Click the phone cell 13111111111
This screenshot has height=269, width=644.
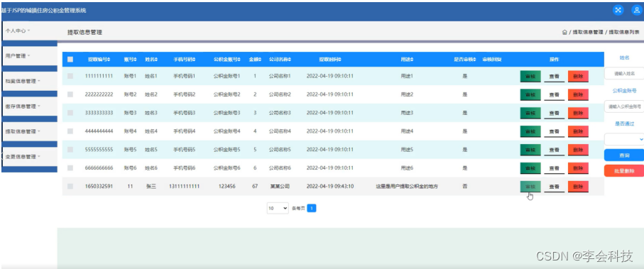tap(184, 187)
